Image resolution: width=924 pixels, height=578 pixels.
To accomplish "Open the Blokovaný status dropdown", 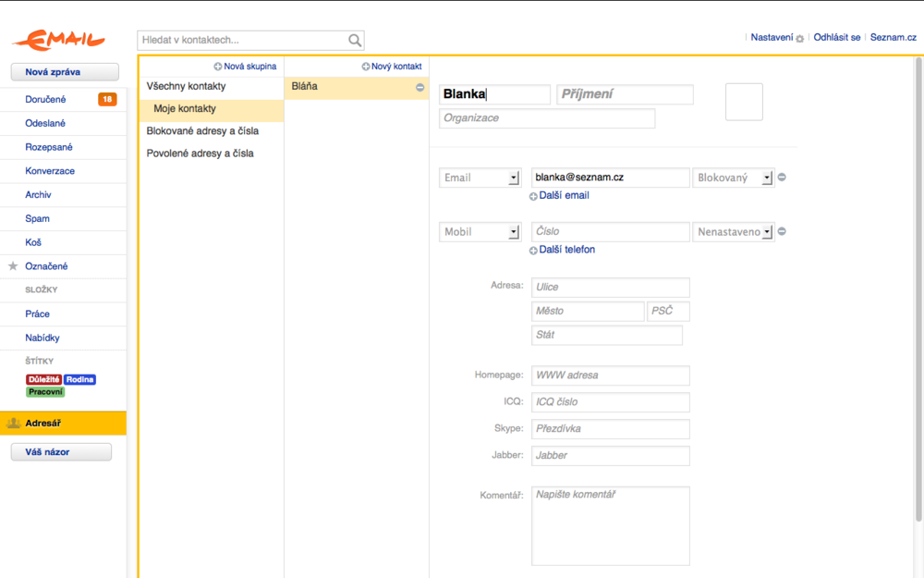I will (733, 178).
